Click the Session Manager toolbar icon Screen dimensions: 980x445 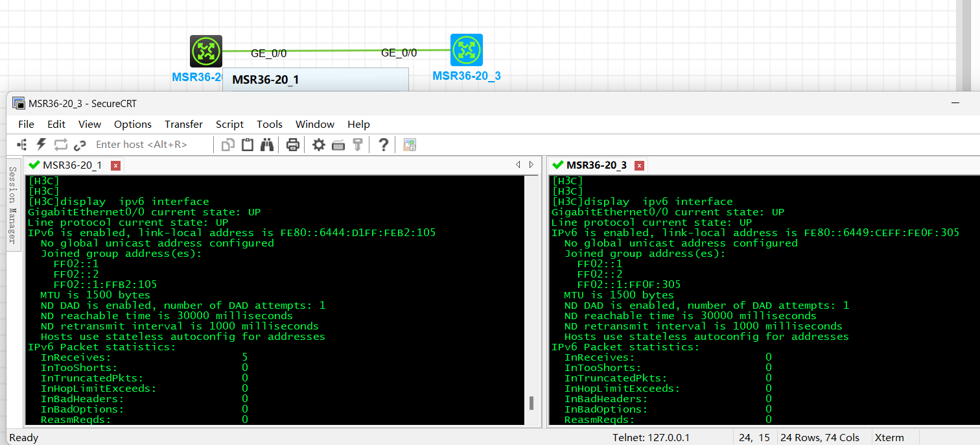(22, 145)
